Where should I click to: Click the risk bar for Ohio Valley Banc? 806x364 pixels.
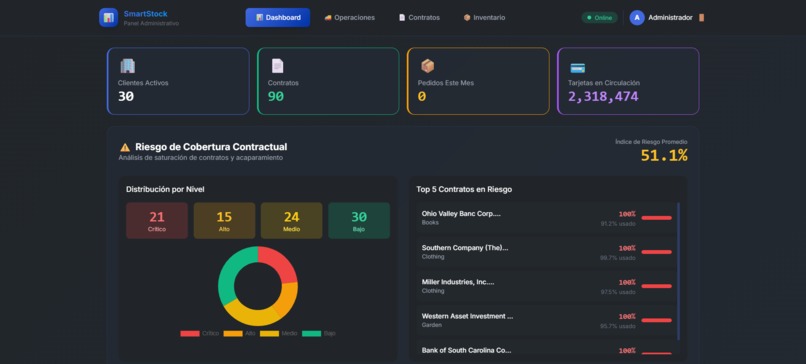point(656,218)
